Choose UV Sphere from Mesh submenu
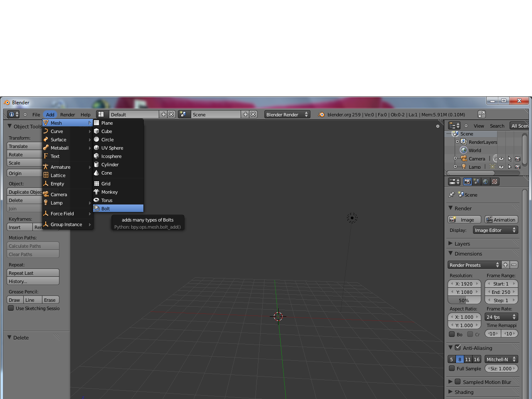This screenshot has height=399, width=532. pos(118,148)
